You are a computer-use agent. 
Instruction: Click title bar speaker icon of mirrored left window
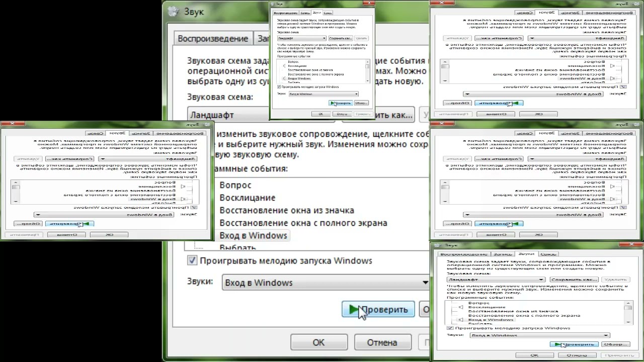pyautogui.click(x=206, y=124)
